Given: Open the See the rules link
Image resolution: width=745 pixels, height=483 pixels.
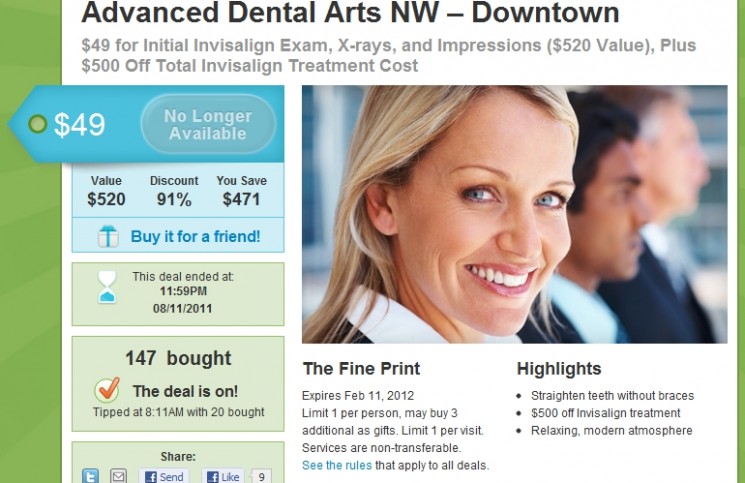Looking at the screenshot, I should pyautogui.click(x=337, y=465).
